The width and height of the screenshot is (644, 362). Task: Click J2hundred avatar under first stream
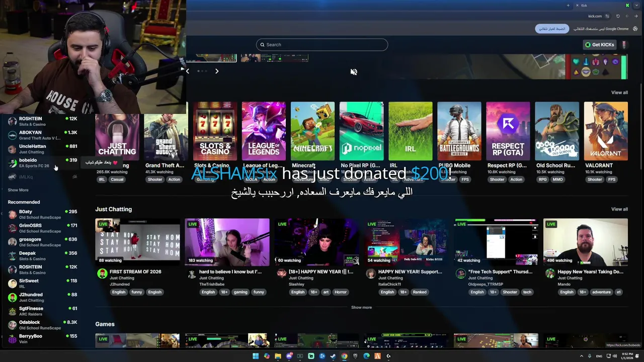102,274
